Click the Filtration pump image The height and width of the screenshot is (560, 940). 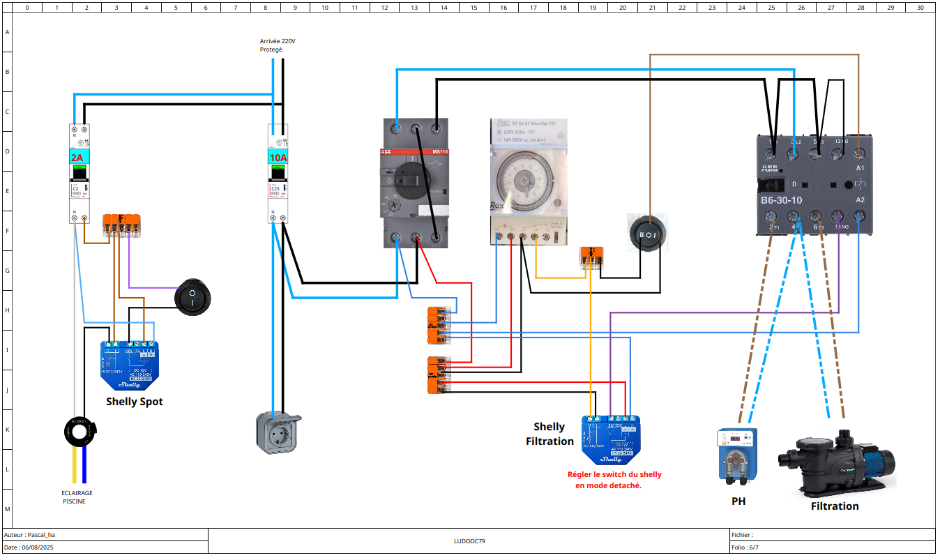[x=837, y=461]
